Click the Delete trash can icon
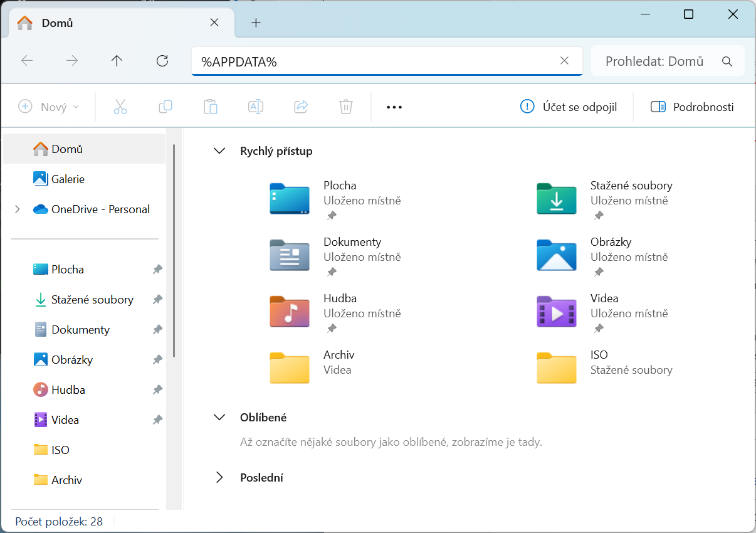 (x=346, y=107)
